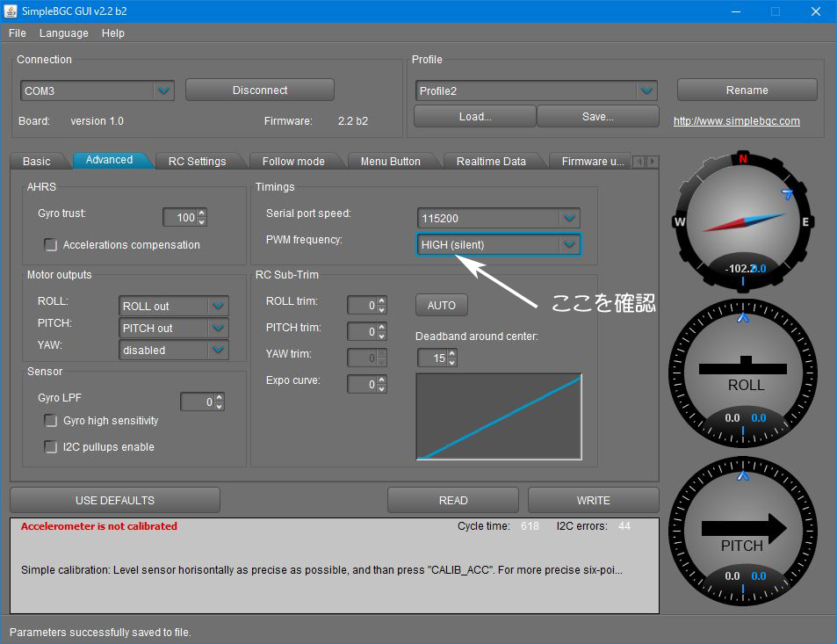Click the Load... profile button

(x=475, y=116)
